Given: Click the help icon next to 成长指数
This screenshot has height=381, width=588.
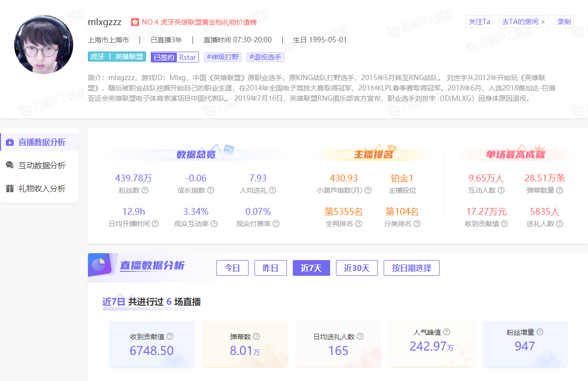Looking at the screenshot, I should 211,190.
